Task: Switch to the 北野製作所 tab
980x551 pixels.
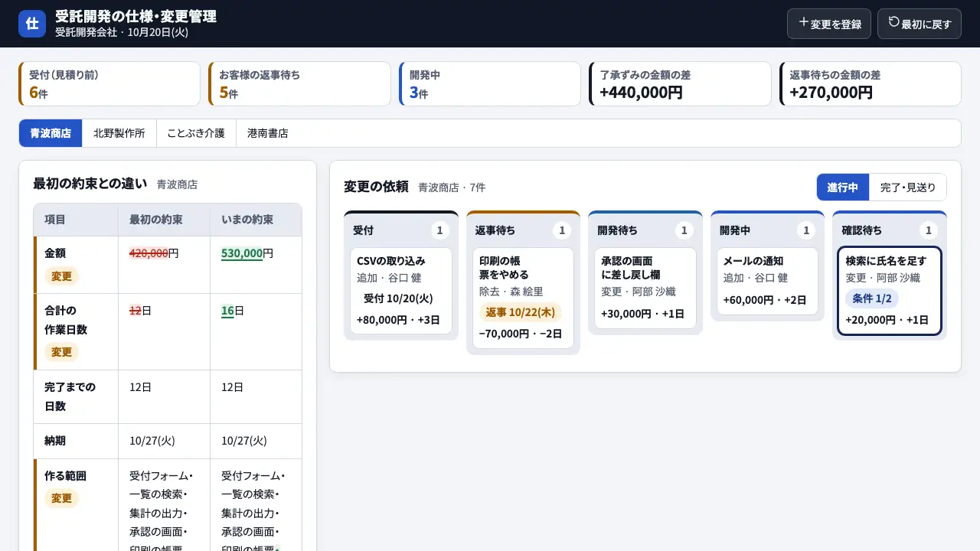Action: coord(119,133)
